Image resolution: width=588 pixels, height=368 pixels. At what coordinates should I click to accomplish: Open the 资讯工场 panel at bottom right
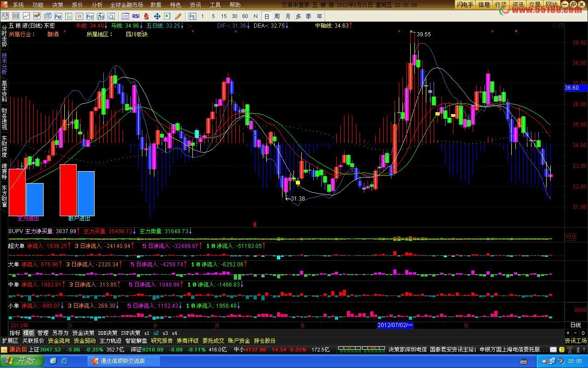pyautogui.click(x=576, y=341)
